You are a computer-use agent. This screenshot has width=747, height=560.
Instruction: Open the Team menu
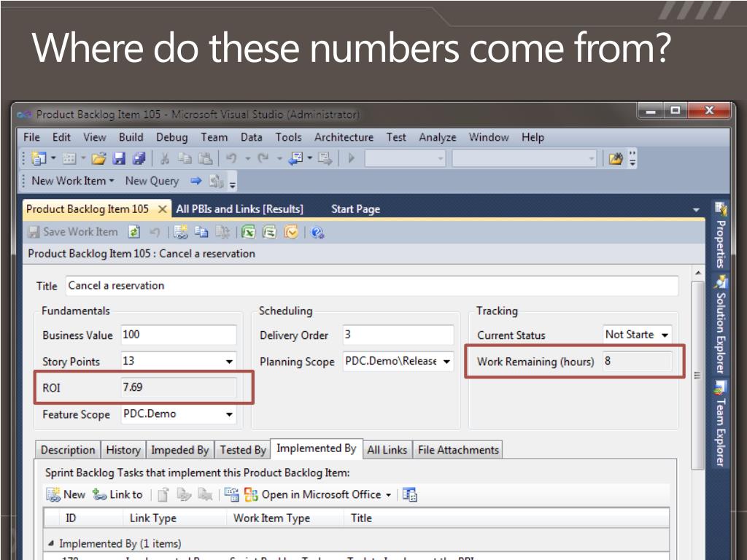click(214, 137)
